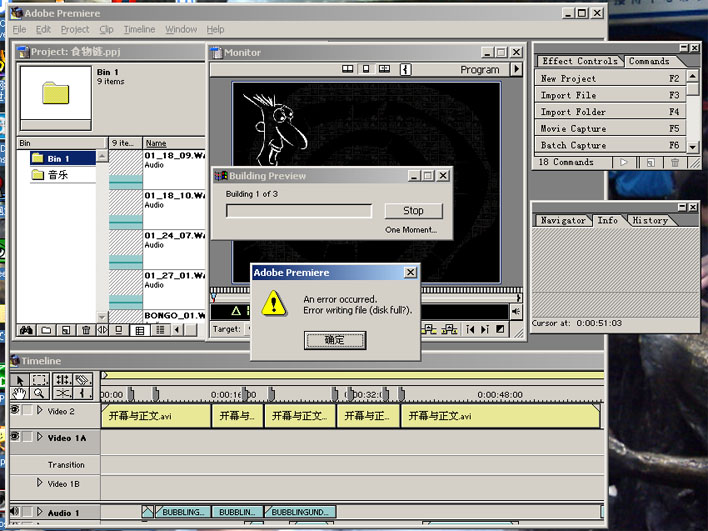
Task: Switch Monitor to Trim Mode
Action: [384, 69]
